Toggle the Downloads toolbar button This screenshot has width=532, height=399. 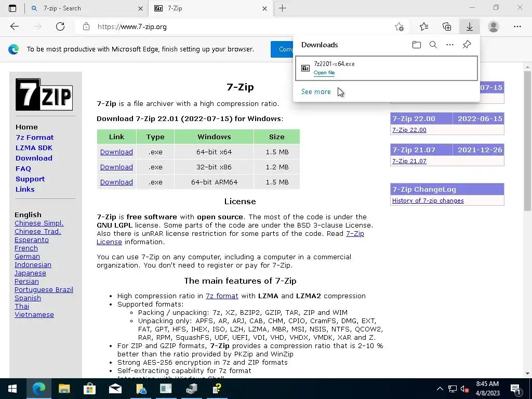click(470, 26)
